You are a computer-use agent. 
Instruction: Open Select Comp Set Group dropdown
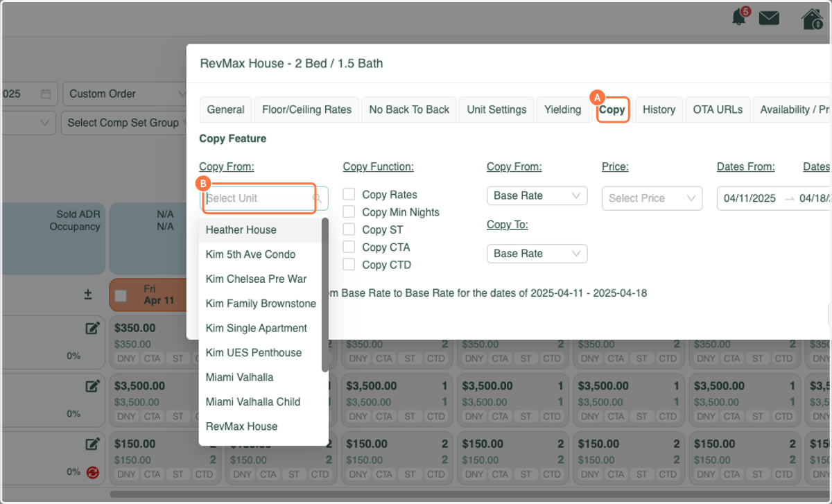click(x=125, y=123)
